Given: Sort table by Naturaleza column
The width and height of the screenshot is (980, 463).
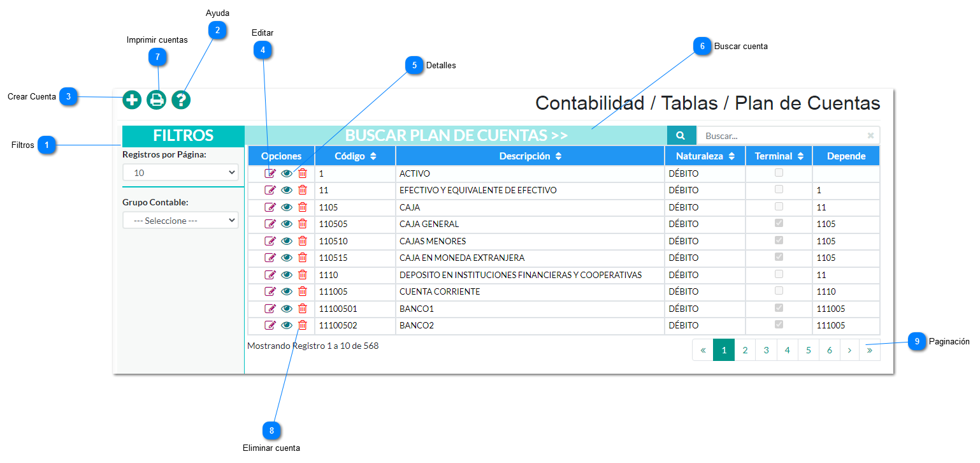Looking at the screenshot, I should pos(705,156).
